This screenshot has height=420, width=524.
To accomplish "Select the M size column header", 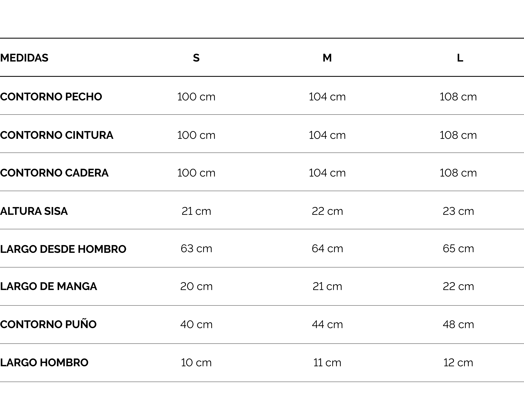I will tap(327, 58).
